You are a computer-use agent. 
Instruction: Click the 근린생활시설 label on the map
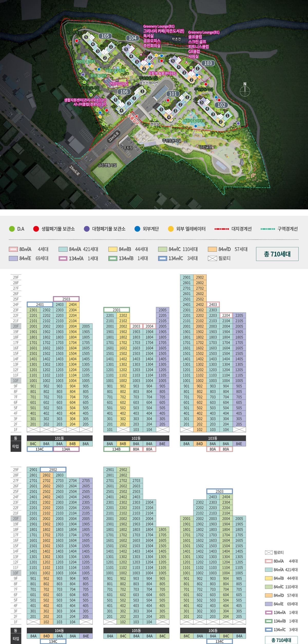pyautogui.click(x=107, y=165)
